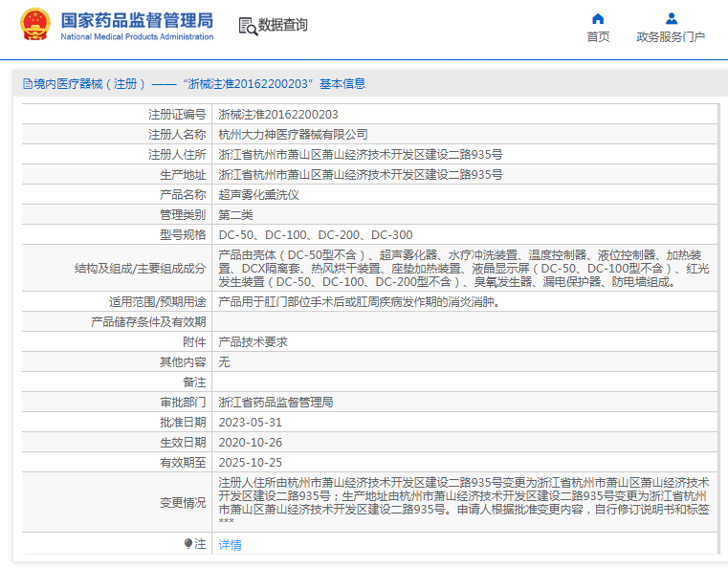Viewport: 728px width, 568px height.
Task: Click the 备注 label
Action: tap(194, 382)
